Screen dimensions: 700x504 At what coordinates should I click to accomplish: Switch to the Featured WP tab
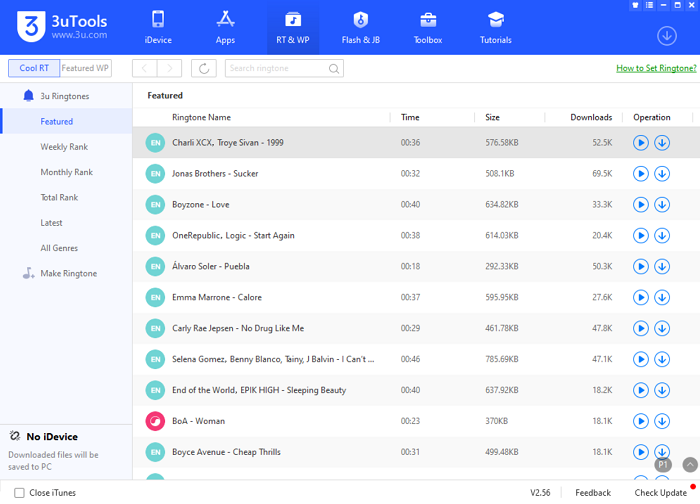tap(85, 68)
